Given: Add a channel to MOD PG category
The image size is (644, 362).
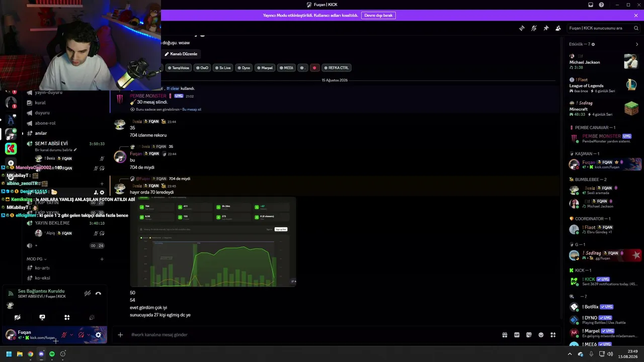Looking at the screenshot, I should click(102, 259).
